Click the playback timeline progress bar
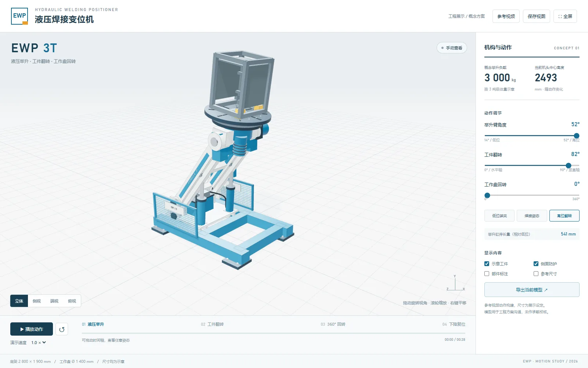 [273, 333]
